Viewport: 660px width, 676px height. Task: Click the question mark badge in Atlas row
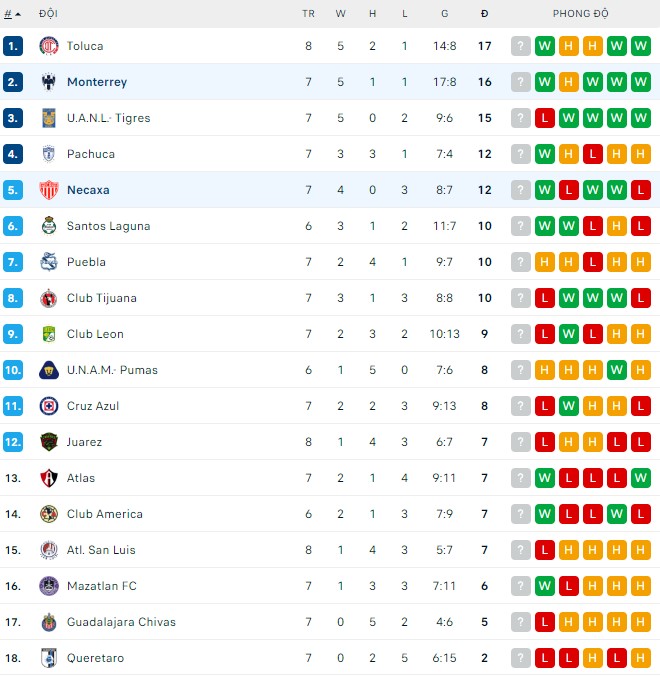[520, 478]
